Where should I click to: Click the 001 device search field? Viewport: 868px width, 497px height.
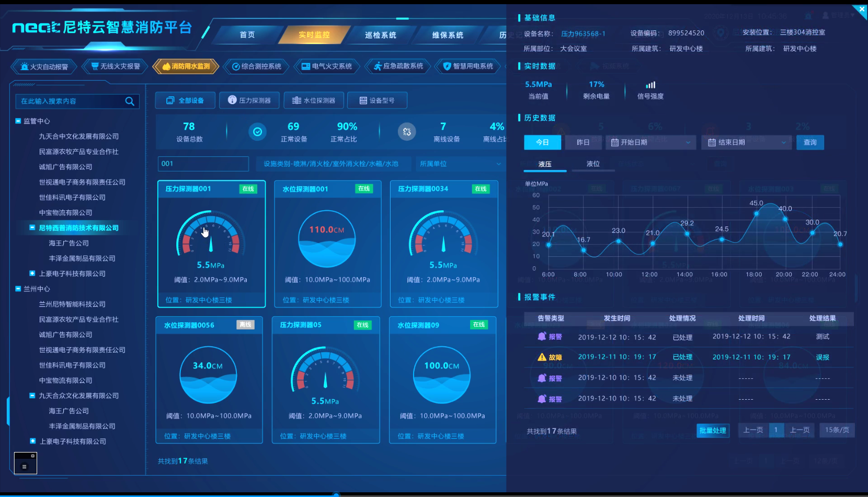(203, 164)
